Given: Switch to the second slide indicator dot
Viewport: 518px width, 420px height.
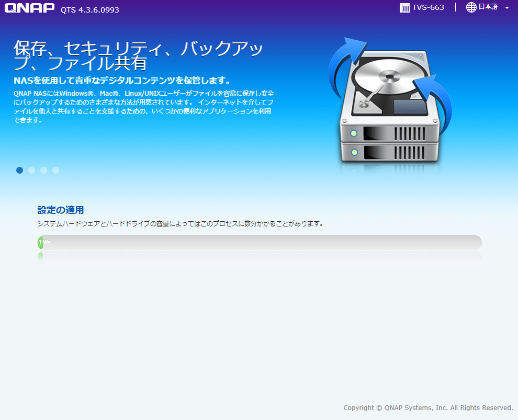Looking at the screenshot, I should 32,170.
